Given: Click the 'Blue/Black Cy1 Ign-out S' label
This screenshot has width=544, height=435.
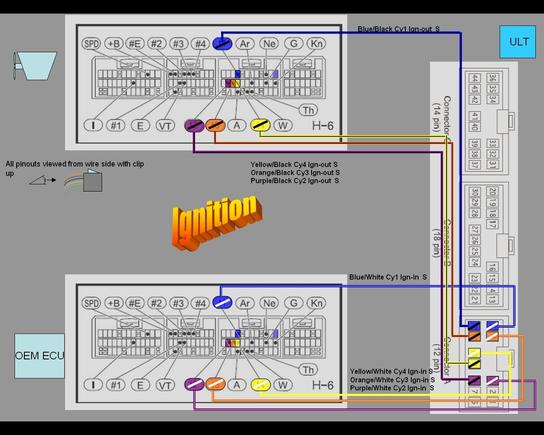Looking at the screenshot, I should click(399, 29).
